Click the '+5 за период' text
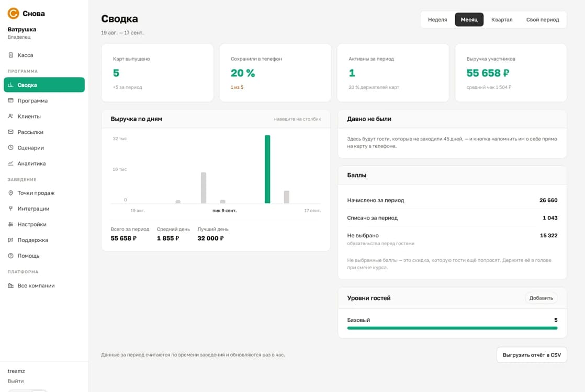The height and width of the screenshot is (392, 585). (x=128, y=87)
